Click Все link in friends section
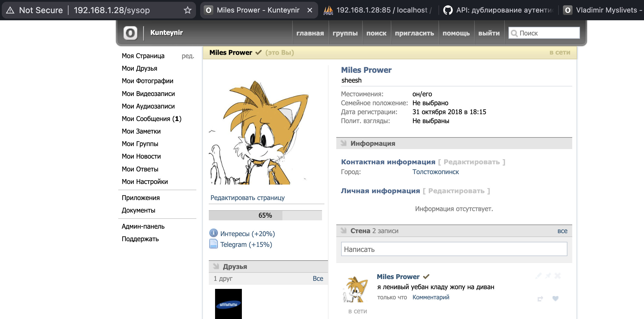 tap(318, 278)
